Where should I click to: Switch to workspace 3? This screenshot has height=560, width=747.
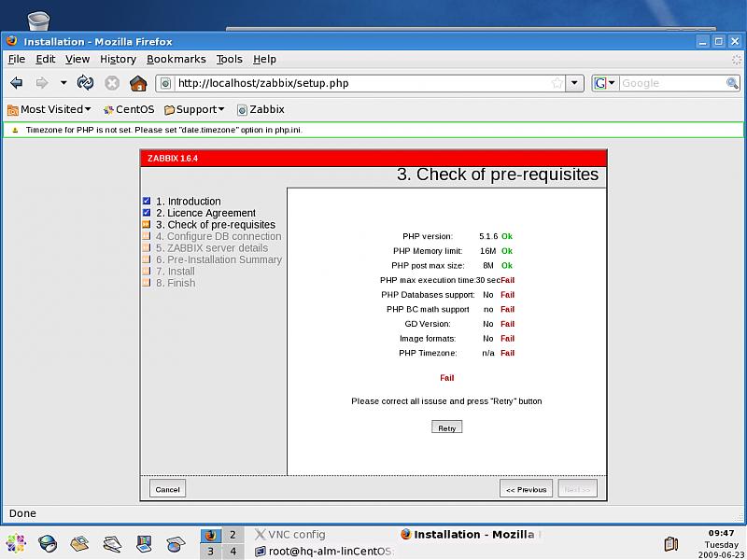[211, 552]
